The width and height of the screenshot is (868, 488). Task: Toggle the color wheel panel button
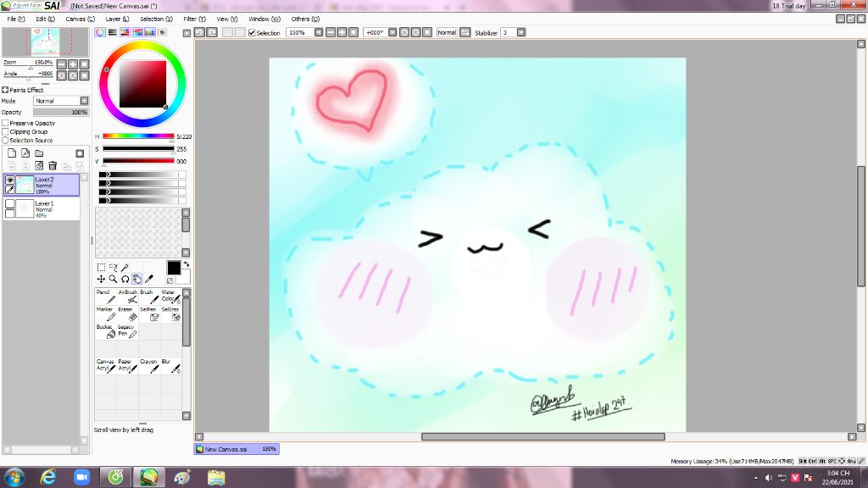(x=100, y=33)
